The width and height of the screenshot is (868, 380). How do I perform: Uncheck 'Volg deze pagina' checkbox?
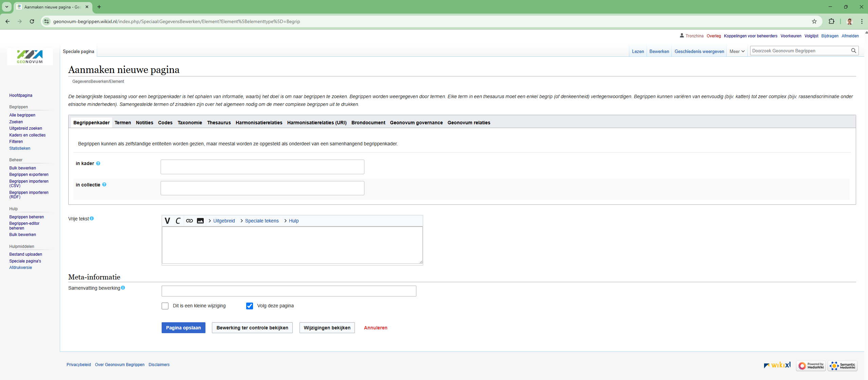click(250, 306)
